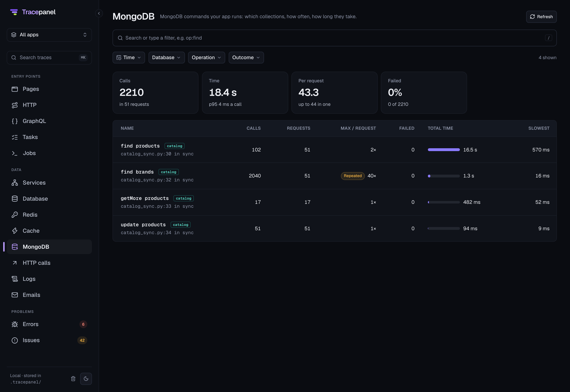This screenshot has width=570, height=392.
Task: Expand the Outcome filter dropdown
Action: (246, 58)
